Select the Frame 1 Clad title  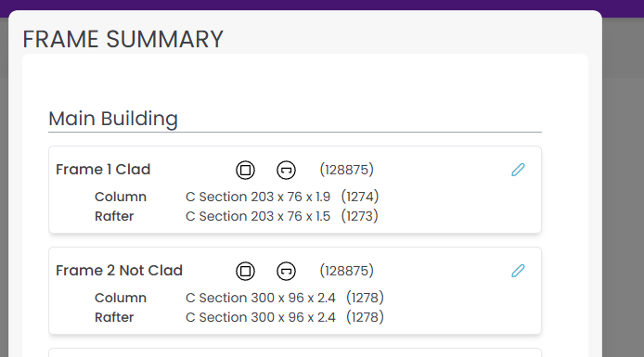[103, 170]
